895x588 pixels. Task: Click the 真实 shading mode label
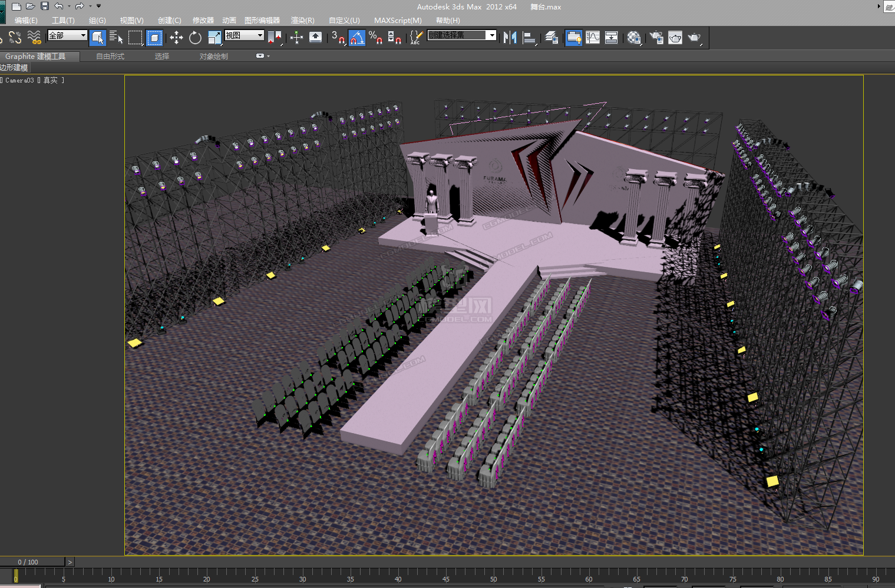coord(51,81)
